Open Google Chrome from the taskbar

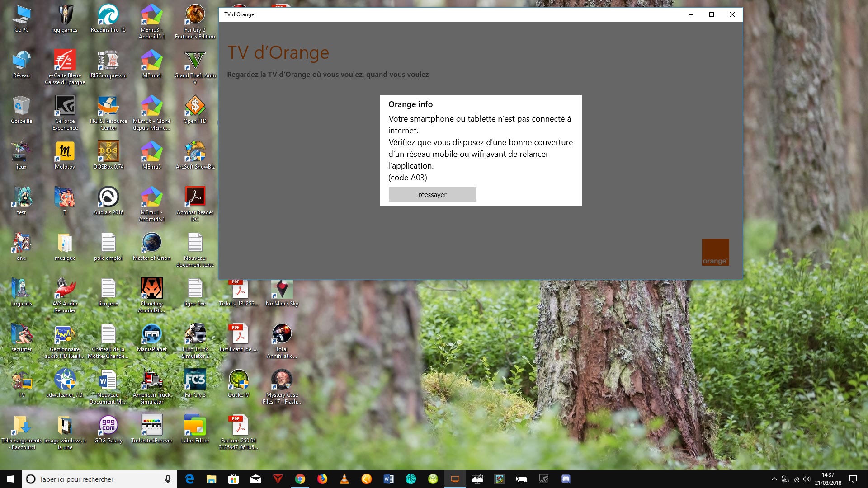(x=300, y=479)
